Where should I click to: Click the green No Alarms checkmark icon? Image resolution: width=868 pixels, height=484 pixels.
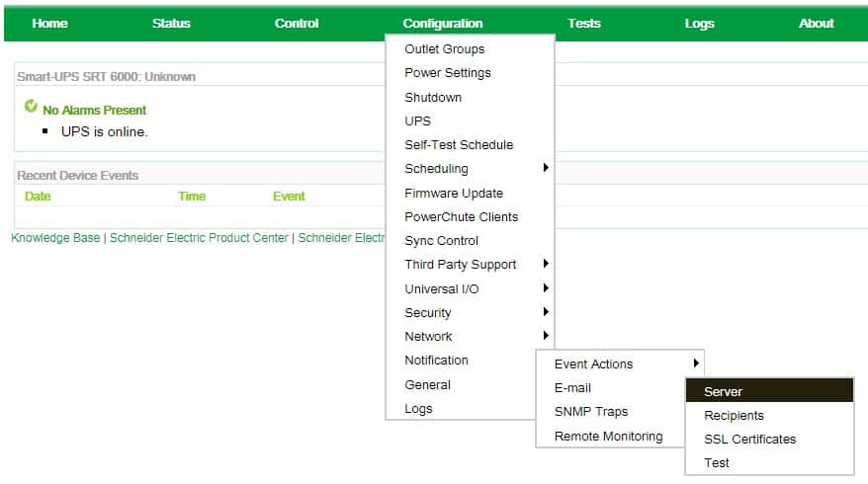point(31,106)
